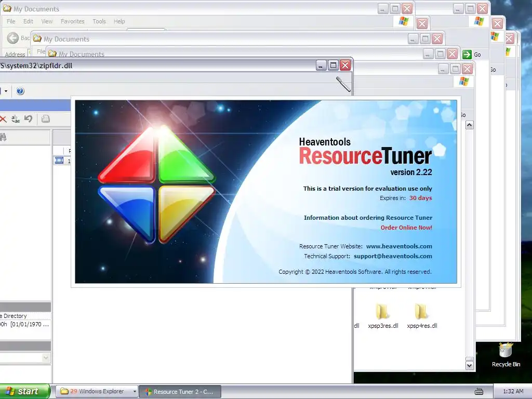
Task: Open the File menu in My Documents
Action: coord(11,21)
